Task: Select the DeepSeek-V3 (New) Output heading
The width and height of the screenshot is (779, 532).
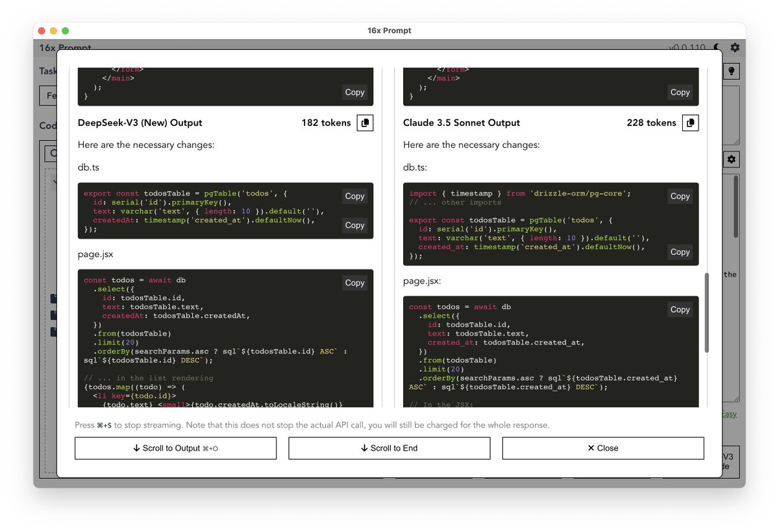Action: tap(140, 123)
